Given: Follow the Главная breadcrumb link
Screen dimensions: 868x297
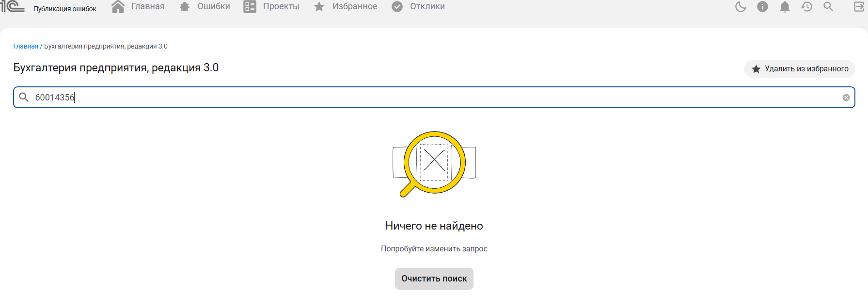Looking at the screenshot, I should [x=26, y=46].
